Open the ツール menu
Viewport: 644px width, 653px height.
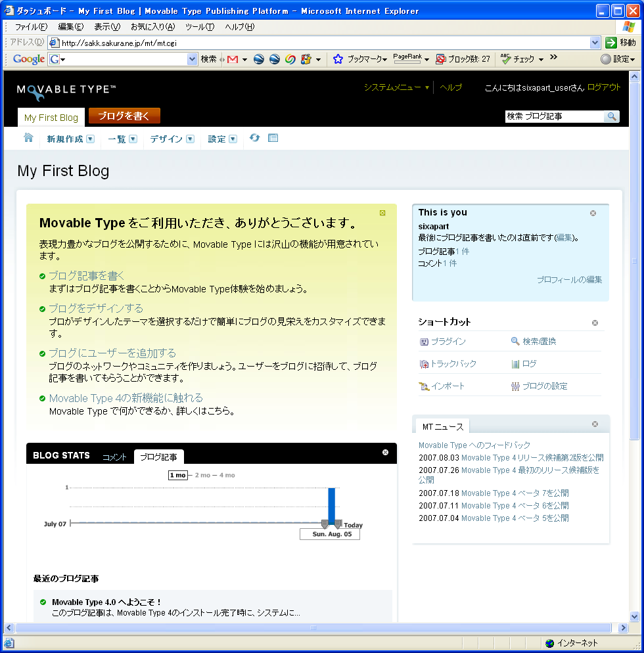click(x=200, y=27)
